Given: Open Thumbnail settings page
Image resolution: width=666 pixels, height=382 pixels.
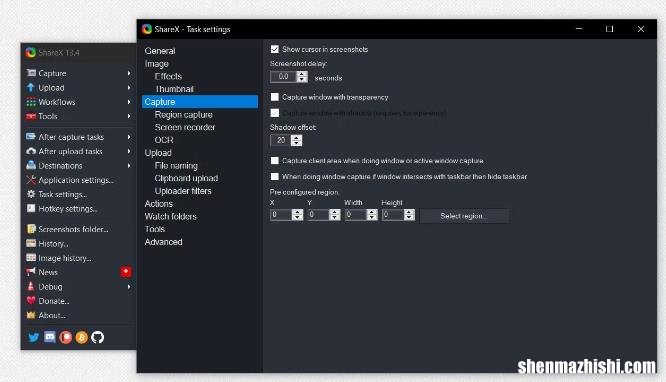Looking at the screenshot, I should (174, 89).
